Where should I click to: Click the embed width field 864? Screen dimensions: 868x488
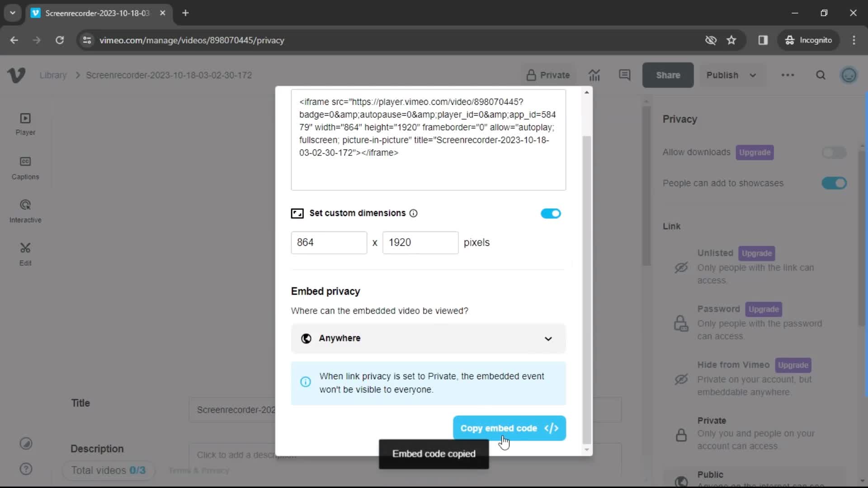coord(329,243)
